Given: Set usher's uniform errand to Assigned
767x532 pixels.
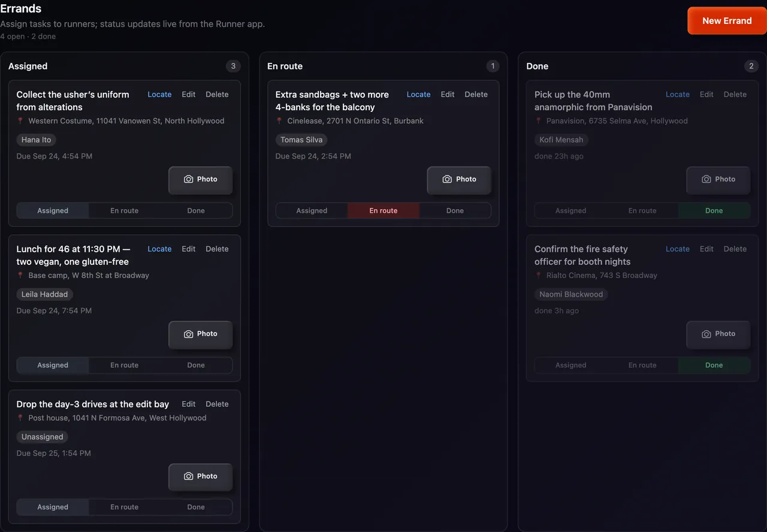Looking at the screenshot, I should tap(53, 211).
